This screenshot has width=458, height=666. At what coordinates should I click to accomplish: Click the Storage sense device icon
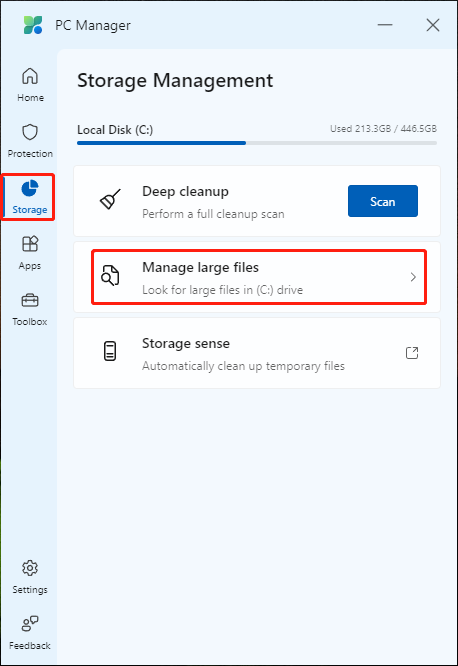click(110, 351)
